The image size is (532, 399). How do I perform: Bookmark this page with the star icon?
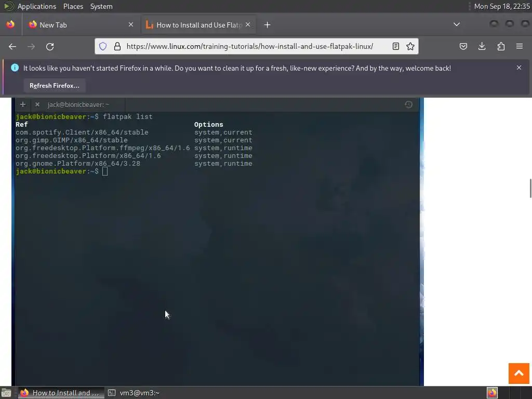pyautogui.click(x=410, y=46)
